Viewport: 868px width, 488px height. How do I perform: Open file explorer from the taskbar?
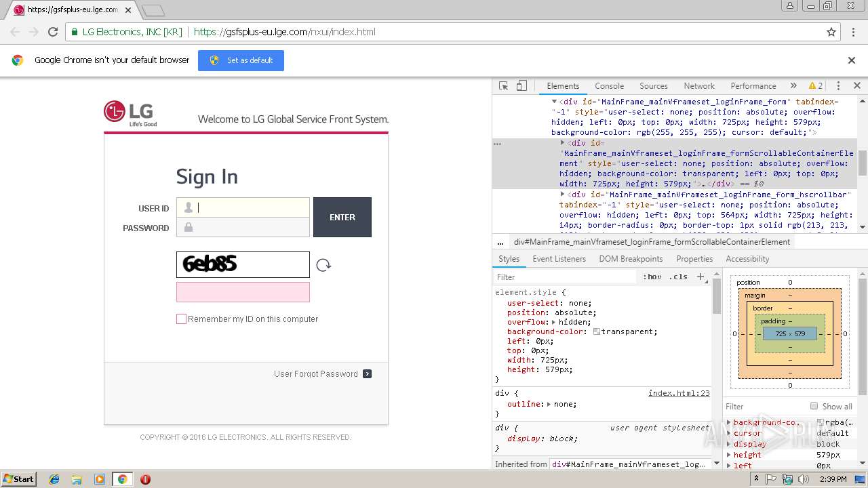click(x=77, y=479)
